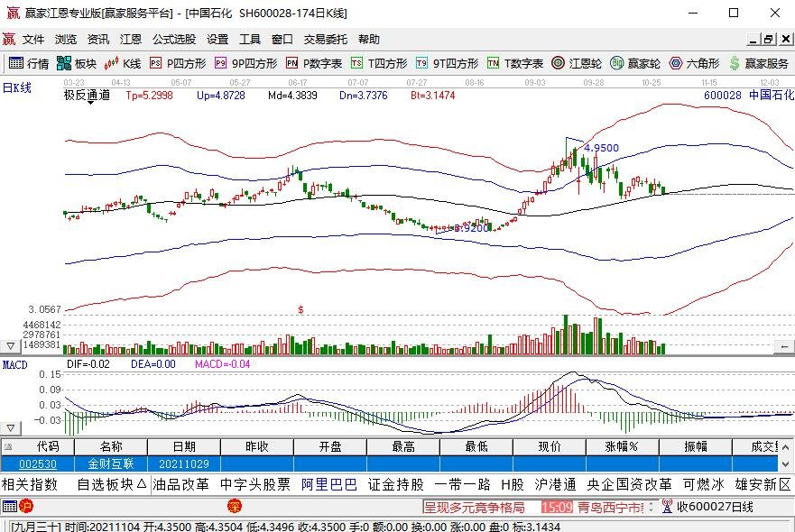Click the 日K线 chart label
Image resolution: width=795 pixels, height=532 pixels.
17,87
